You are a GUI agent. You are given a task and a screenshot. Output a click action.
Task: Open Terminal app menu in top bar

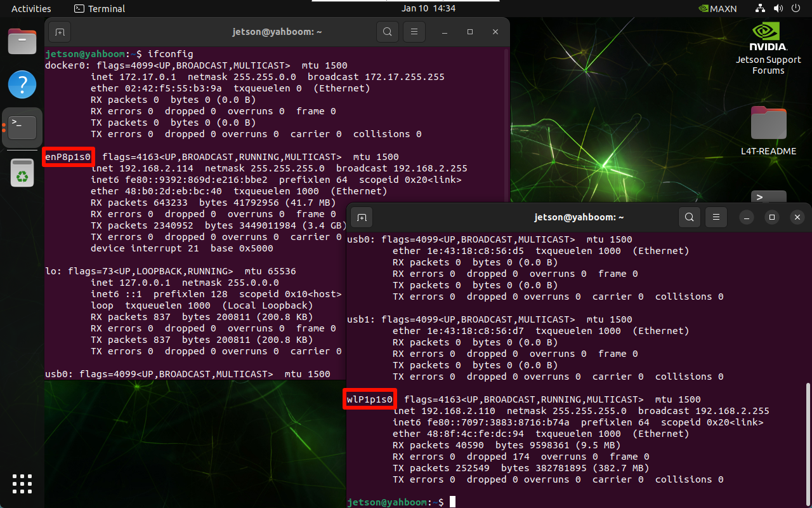coord(100,9)
